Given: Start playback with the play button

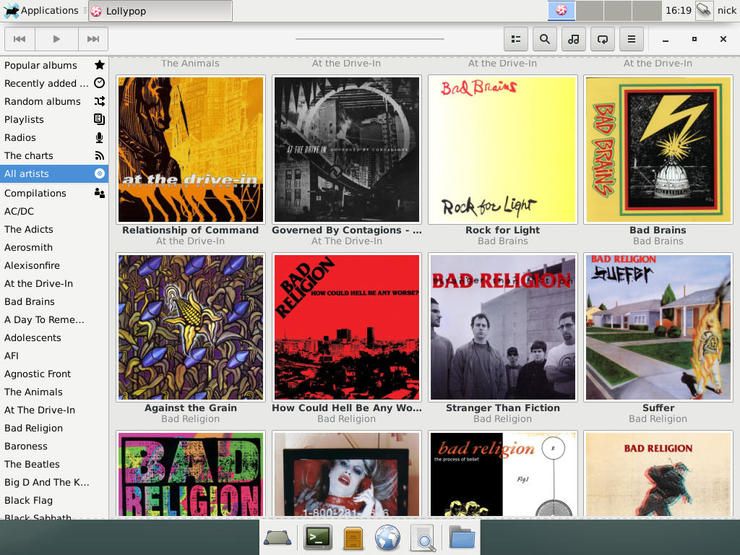Looking at the screenshot, I should 56,39.
